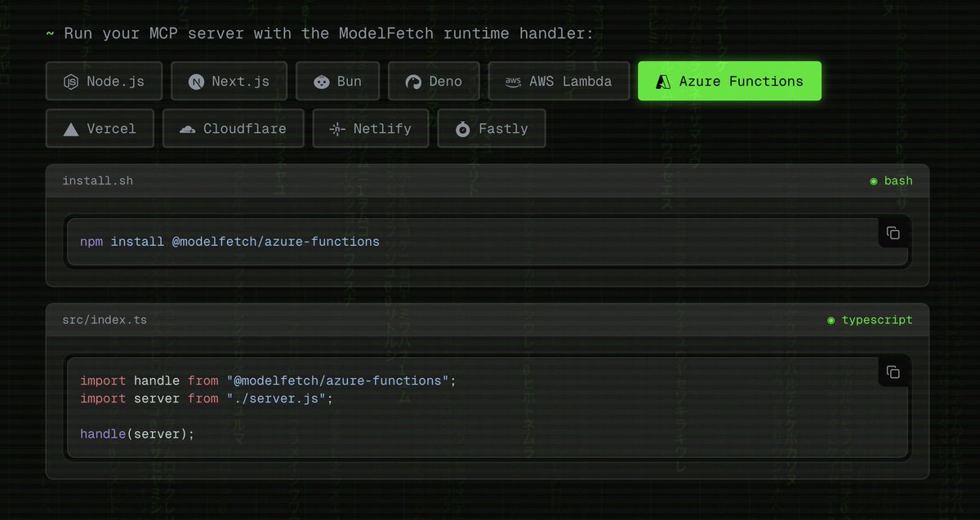Click the Cloudflare cloud icon
This screenshot has height=520, width=980.
click(x=188, y=129)
